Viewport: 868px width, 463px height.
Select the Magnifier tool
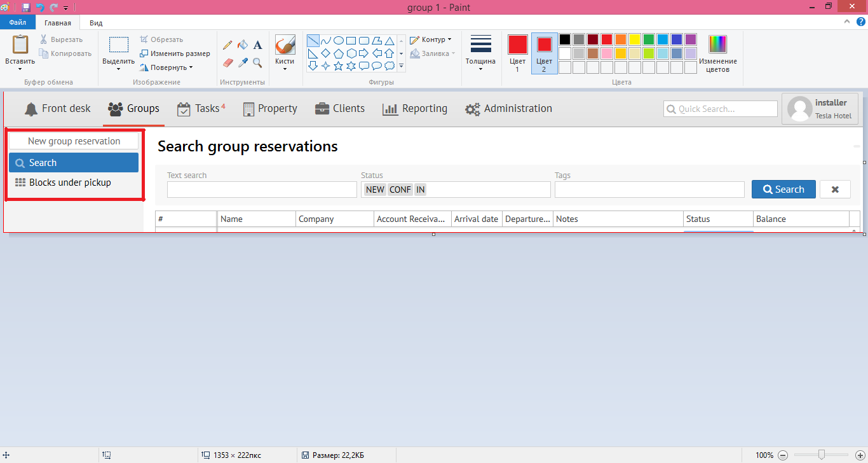[257, 62]
